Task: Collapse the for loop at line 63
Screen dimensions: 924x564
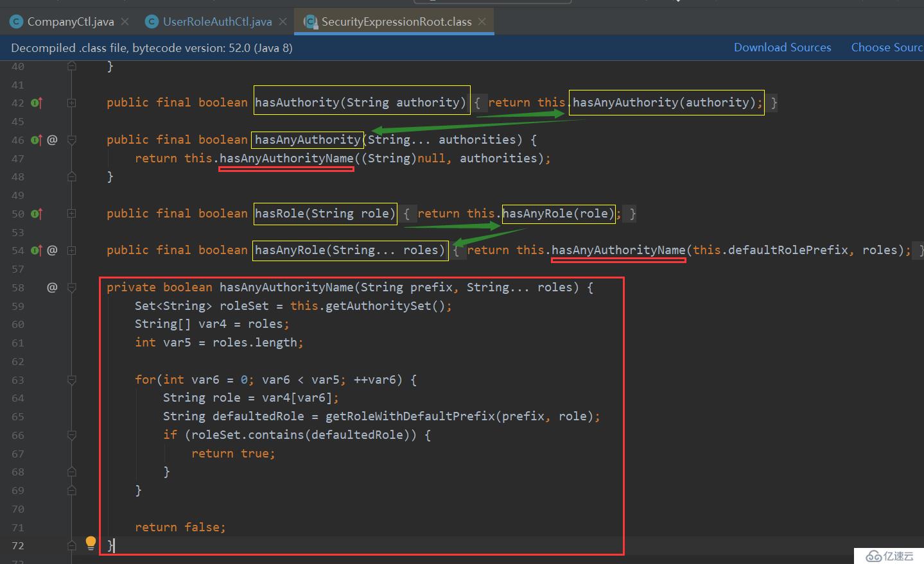Action: 72,380
